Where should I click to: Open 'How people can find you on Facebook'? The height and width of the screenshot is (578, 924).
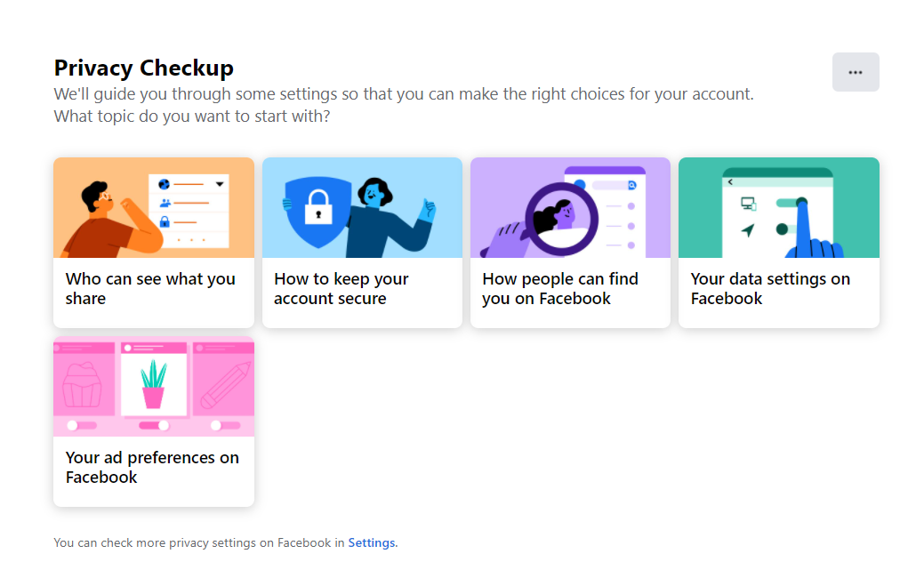tap(560, 289)
